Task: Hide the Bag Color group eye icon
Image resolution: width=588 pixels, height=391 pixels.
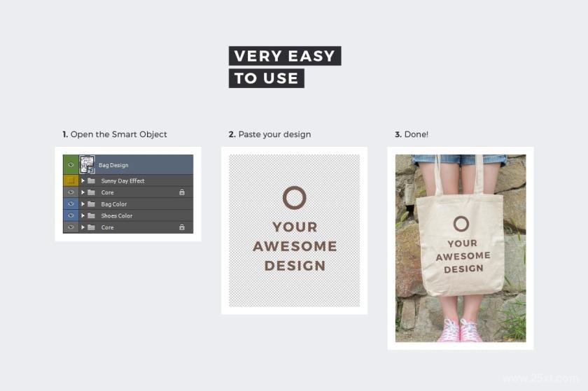Action: point(71,204)
